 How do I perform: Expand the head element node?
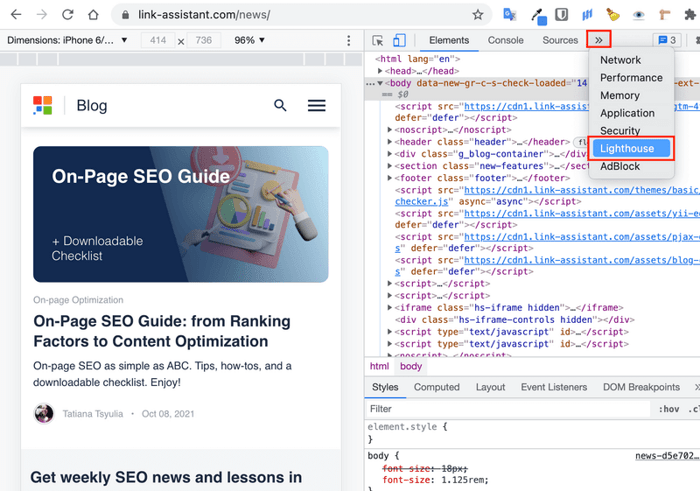click(x=380, y=71)
